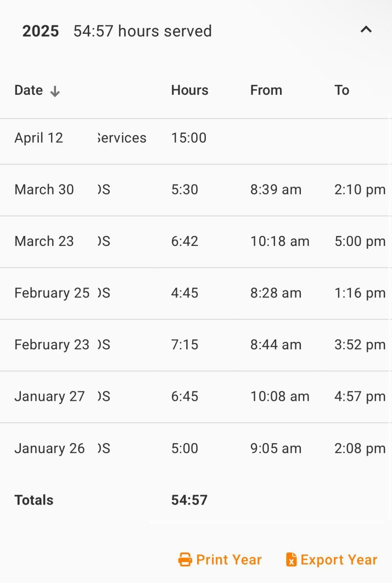
Task: Open the February 23 row
Action: (x=51, y=345)
